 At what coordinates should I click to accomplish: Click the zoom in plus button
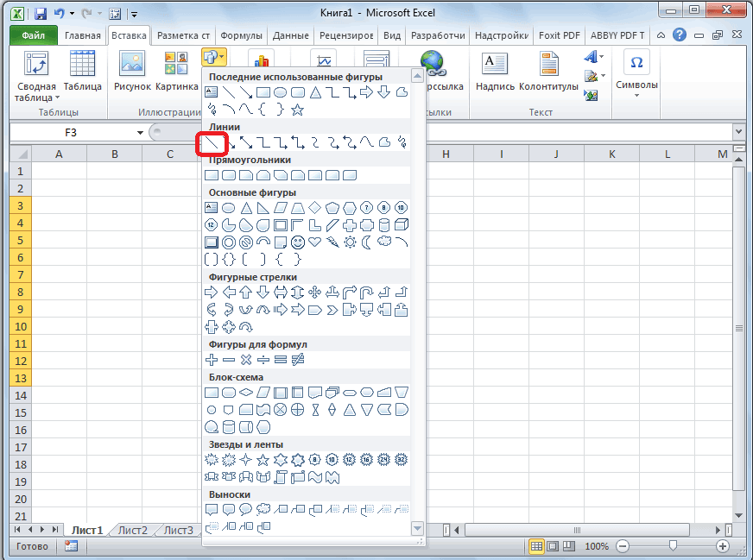click(722, 546)
